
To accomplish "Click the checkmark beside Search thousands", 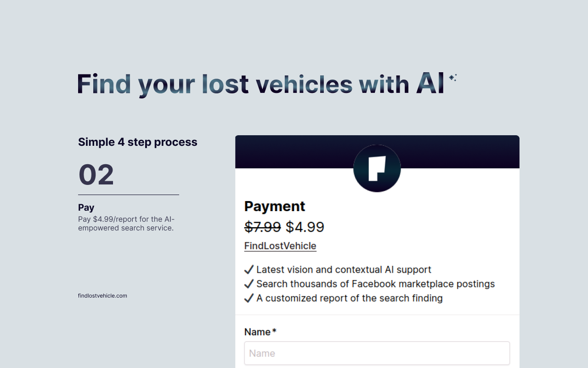I will coord(249,284).
